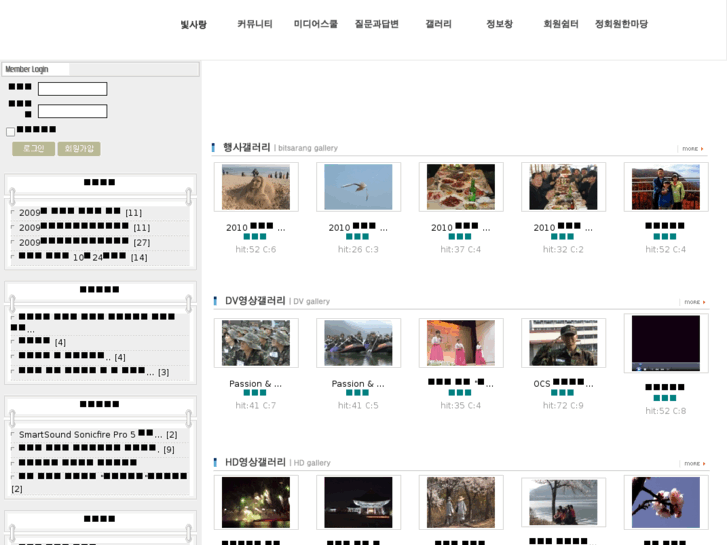The height and width of the screenshot is (545, 727).
Task: Open sidebar post marked [3]
Action: [x=94, y=372]
